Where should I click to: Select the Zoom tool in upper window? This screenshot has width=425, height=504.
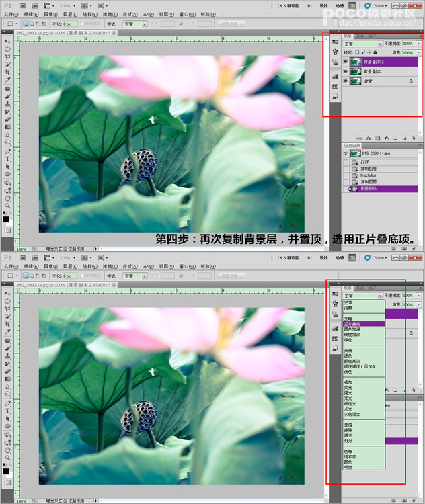tap(7, 206)
